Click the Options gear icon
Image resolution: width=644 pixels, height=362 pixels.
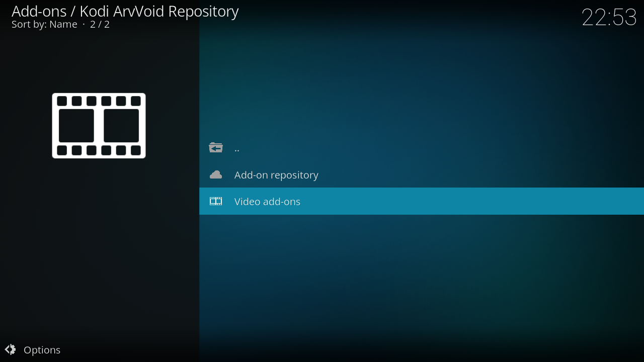click(x=11, y=349)
